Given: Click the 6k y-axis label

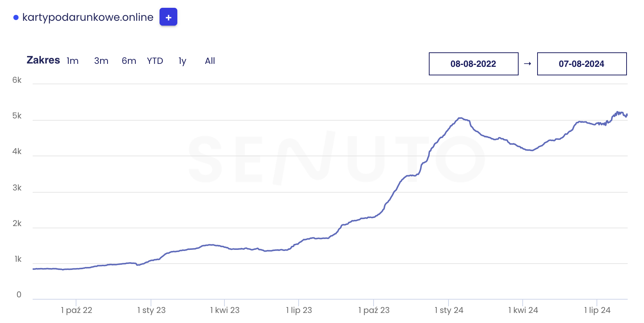Looking at the screenshot, I should (x=17, y=80).
